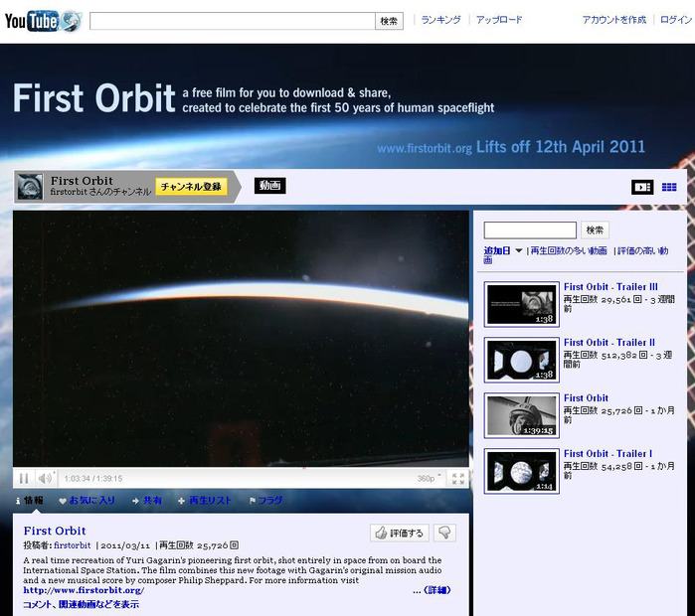
Task: Select the フラグ flag tab
Action: click(x=265, y=501)
